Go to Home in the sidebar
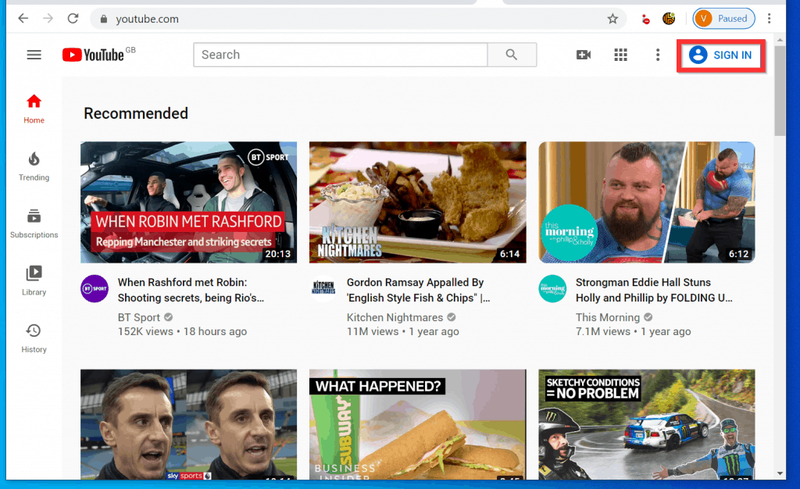Viewport: 800px width, 489px height. pyautogui.click(x=34, y=109)
